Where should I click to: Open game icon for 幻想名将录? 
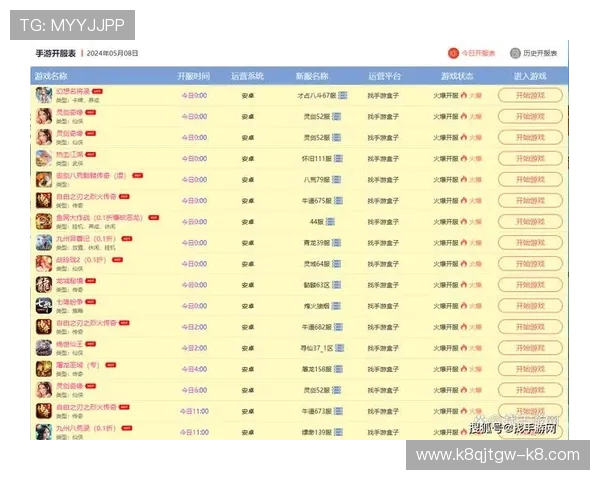point(44,95)
